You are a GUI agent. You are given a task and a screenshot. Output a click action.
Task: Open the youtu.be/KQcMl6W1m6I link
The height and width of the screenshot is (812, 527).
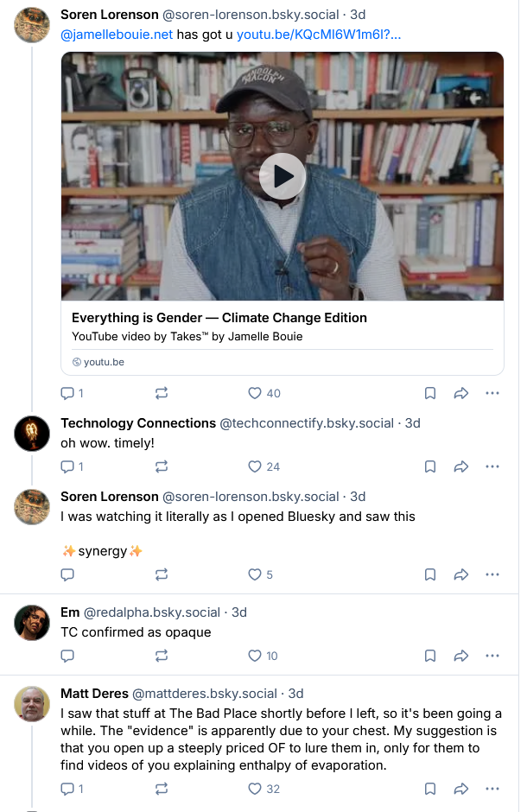(x=318, y=35)
